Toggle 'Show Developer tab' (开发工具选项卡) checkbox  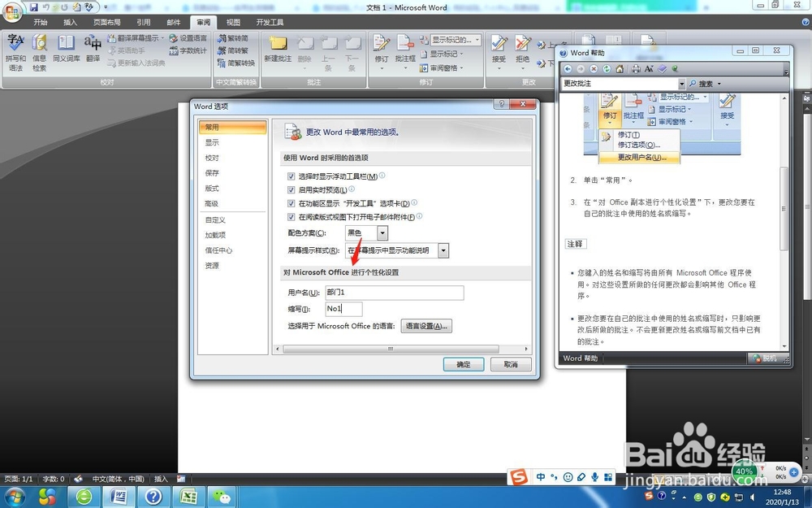point(291,203)
